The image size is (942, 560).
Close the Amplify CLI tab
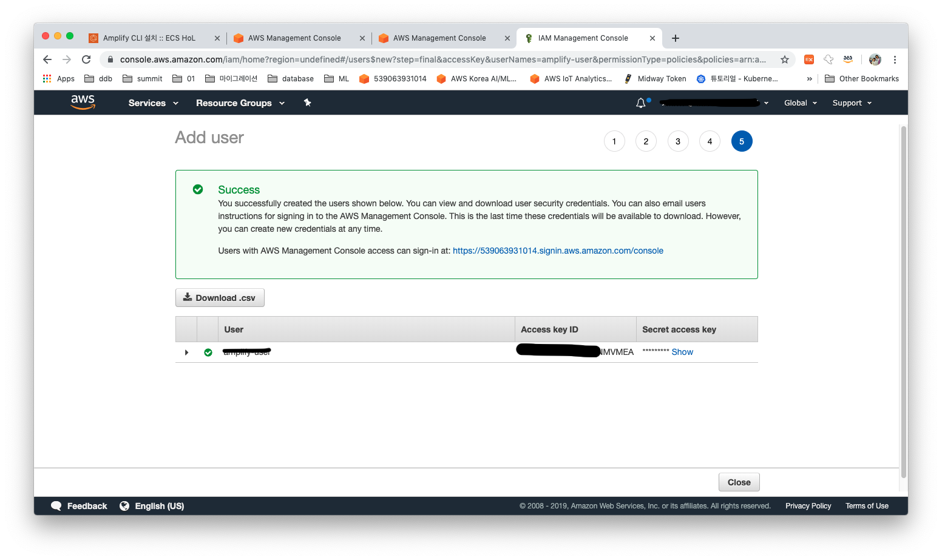coord(217,38)
